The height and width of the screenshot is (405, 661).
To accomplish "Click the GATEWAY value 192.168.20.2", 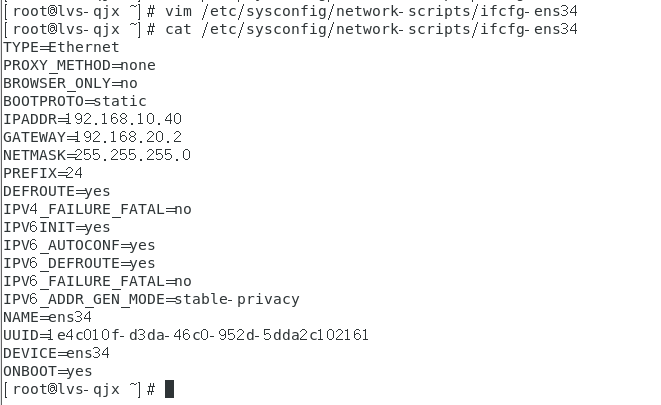I will click(x=133, y=137).
